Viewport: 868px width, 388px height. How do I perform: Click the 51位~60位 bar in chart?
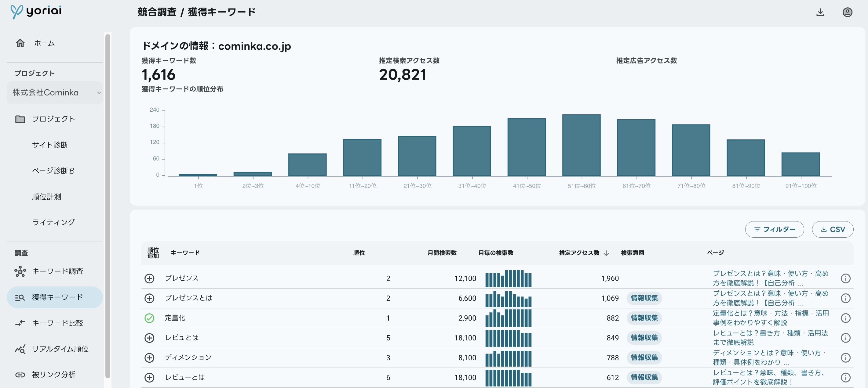tap(581, 145)
